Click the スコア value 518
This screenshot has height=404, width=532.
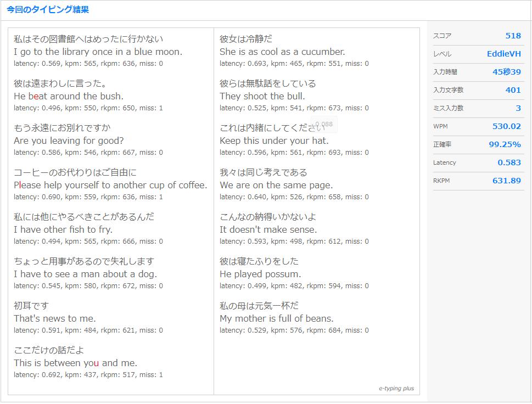tap(513, 35)
